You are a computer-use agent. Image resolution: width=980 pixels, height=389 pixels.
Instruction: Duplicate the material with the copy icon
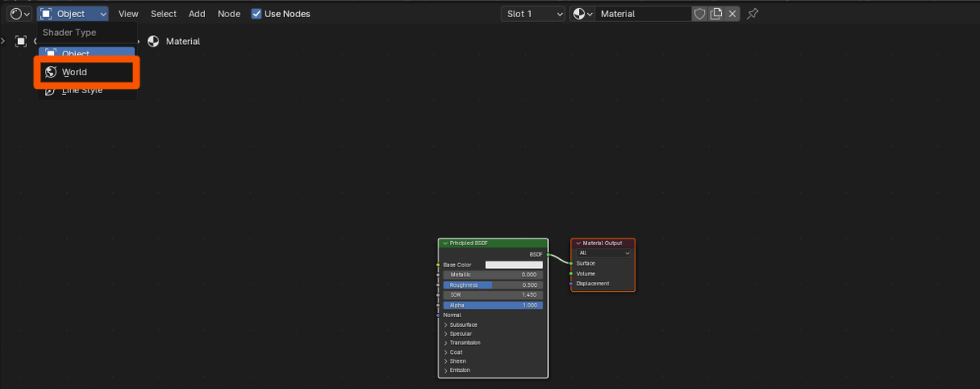tap(716, 14)
